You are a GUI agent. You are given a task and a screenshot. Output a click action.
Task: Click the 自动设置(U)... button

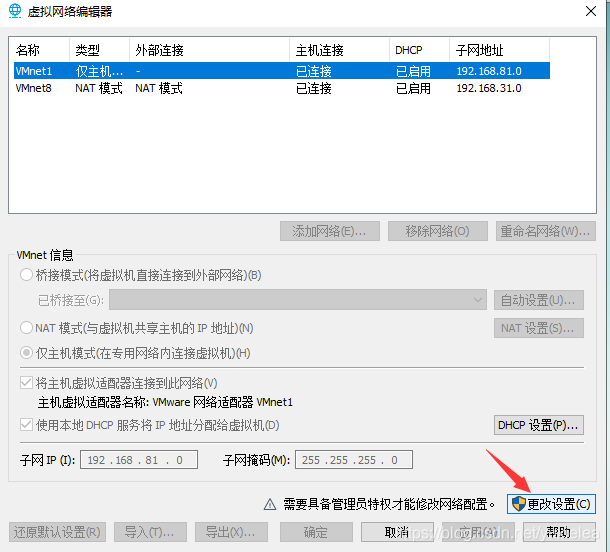coord(538,300)
